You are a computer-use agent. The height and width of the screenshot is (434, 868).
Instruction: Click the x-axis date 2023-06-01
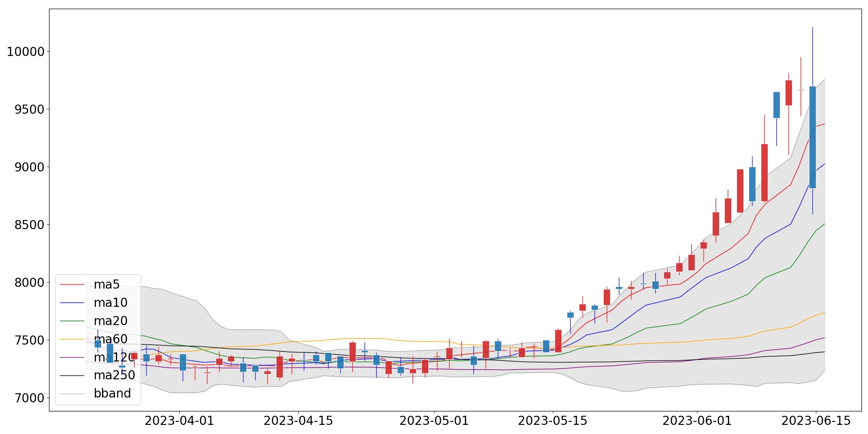click(697, 421)
